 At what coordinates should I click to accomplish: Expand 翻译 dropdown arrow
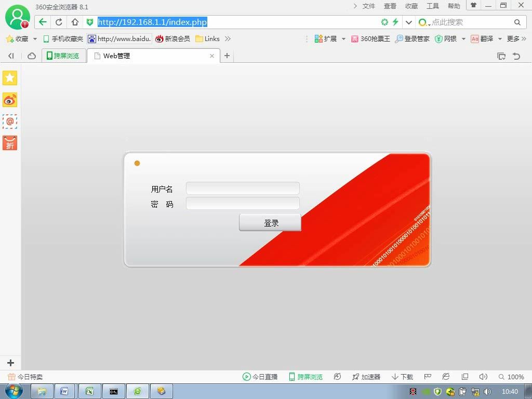click(500, 39)
